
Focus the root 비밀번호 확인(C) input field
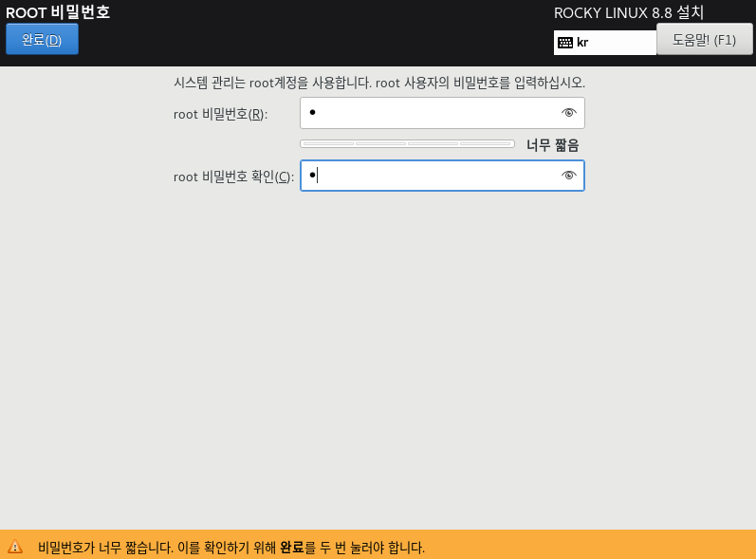[442, 176]
